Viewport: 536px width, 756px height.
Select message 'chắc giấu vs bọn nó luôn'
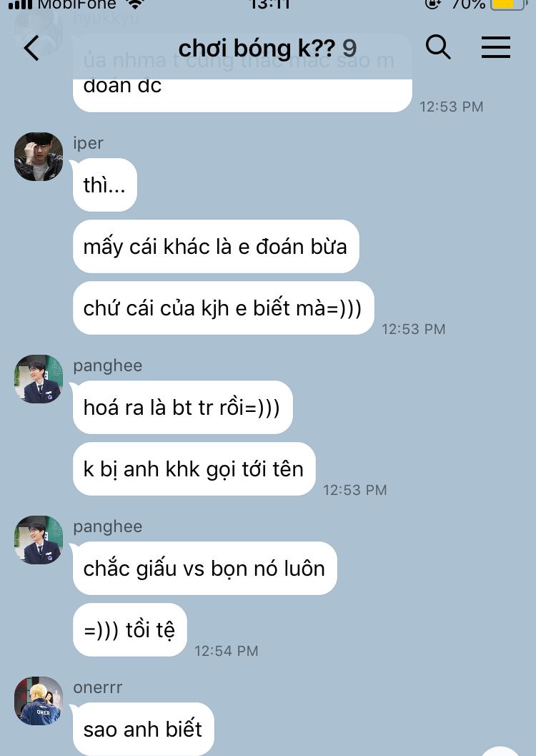coord(204,569)
